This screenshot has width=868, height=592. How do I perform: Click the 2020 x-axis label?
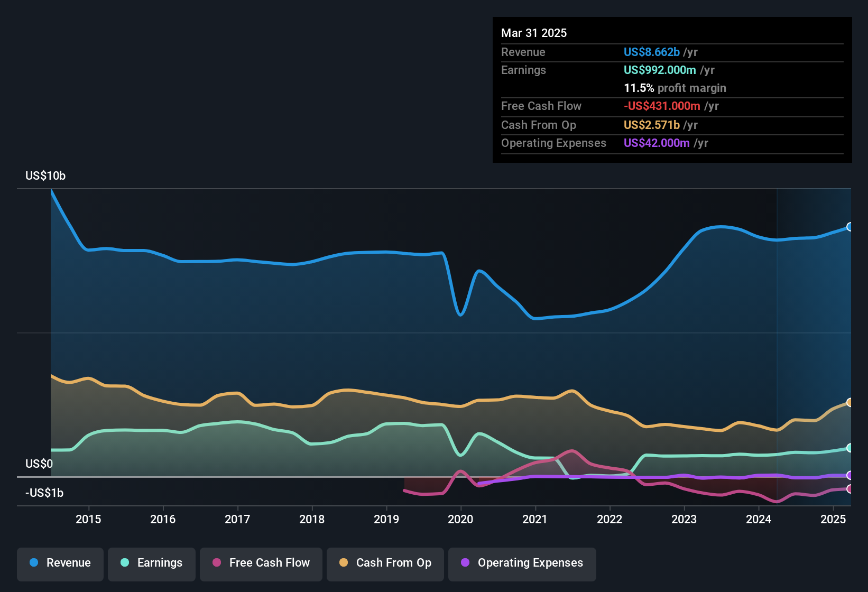click(x=460, y=519)
